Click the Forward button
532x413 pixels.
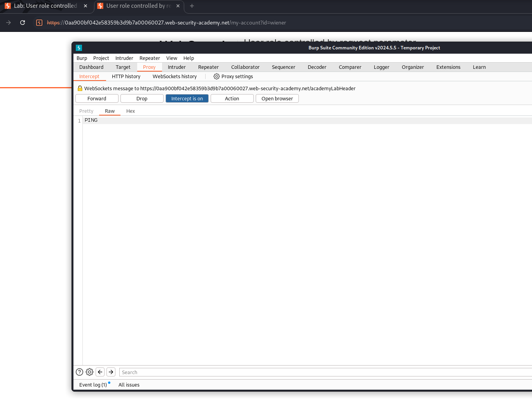(x=97, y=99)
